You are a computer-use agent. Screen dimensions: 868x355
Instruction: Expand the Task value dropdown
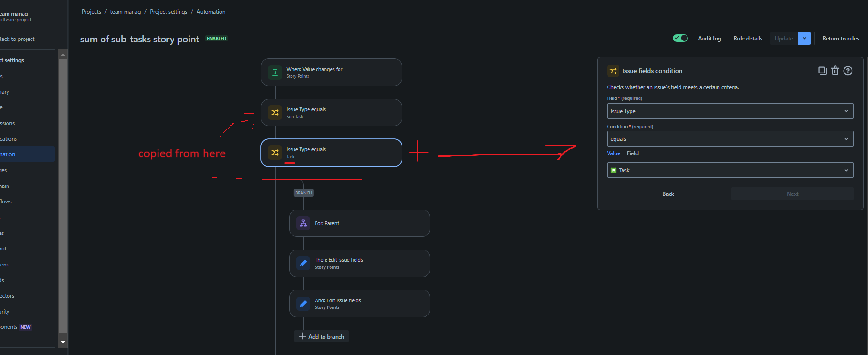tap(730, 170)
